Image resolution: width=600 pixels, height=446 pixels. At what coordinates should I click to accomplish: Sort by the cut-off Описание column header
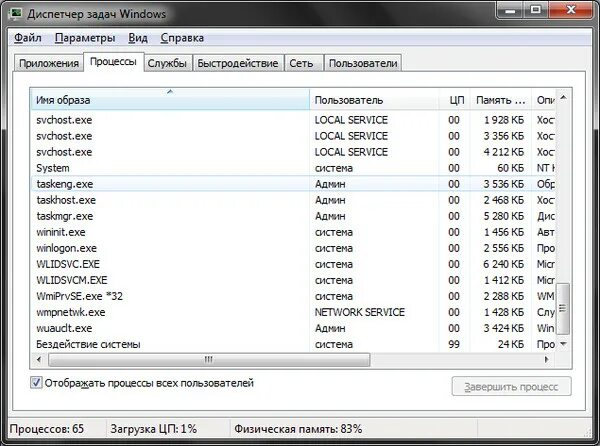[544, 100]
